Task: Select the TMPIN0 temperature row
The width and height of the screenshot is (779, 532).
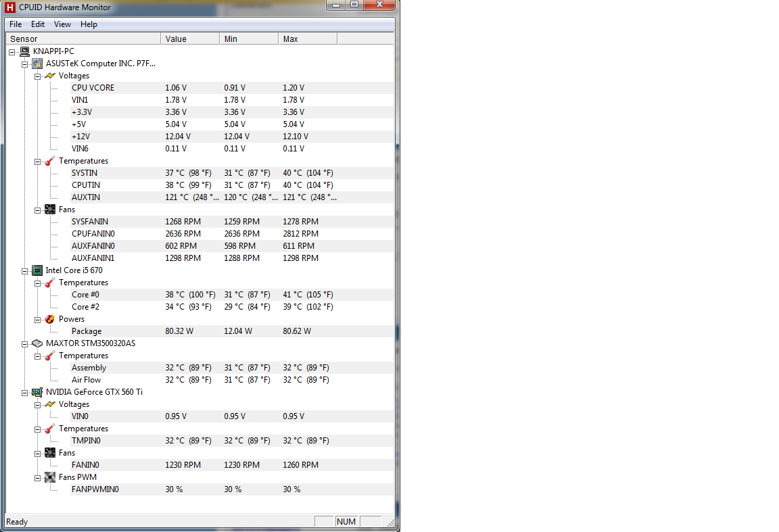Action: (x=232, y=441)
